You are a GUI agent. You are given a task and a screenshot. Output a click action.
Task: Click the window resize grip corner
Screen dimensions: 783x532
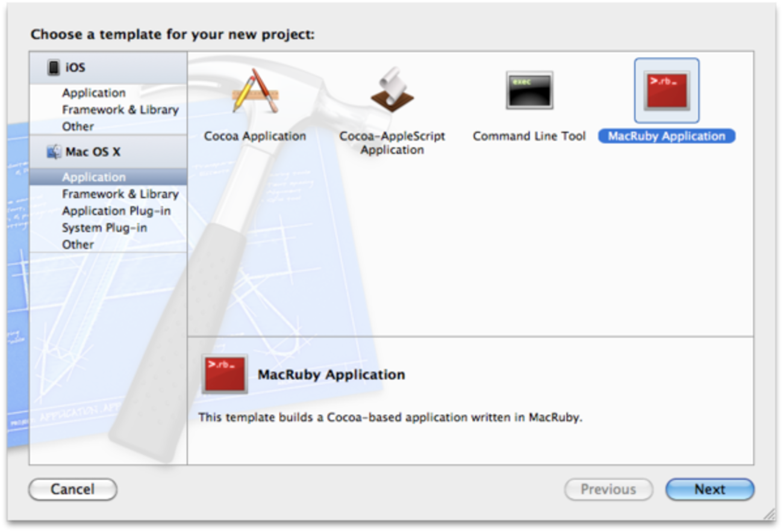769,513
